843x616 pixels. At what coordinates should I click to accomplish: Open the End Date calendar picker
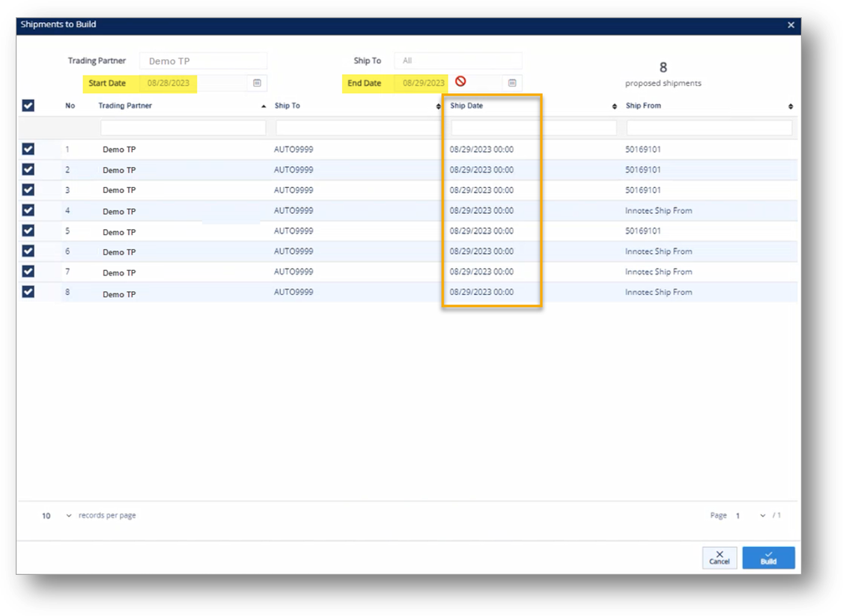512,83
